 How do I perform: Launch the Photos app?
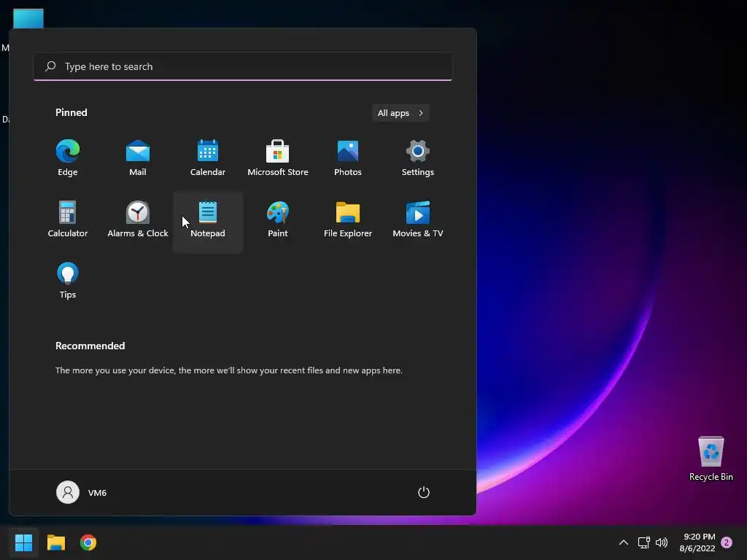pyautogui.click(x=348, y=158)
